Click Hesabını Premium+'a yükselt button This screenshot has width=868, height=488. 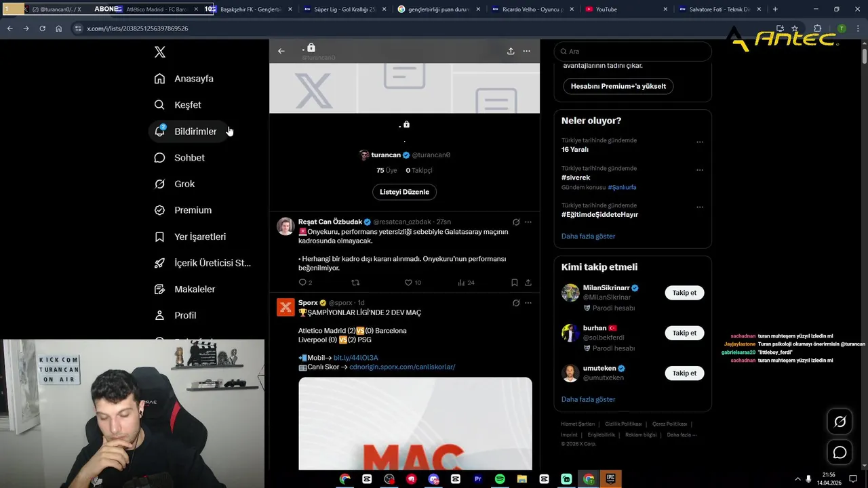[x=618, y=86]
